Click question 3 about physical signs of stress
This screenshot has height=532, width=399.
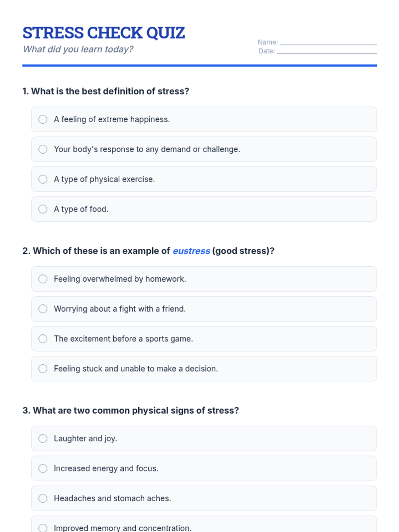(131, 411)
